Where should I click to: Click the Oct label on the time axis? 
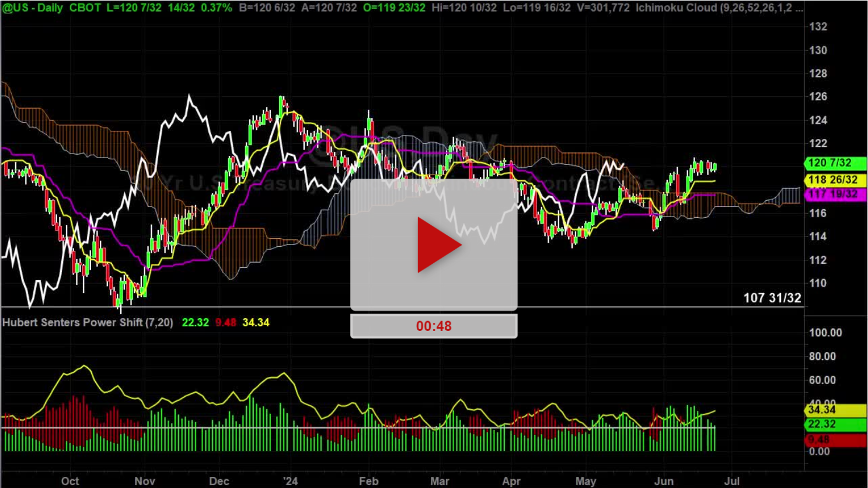tap(70, 481)
